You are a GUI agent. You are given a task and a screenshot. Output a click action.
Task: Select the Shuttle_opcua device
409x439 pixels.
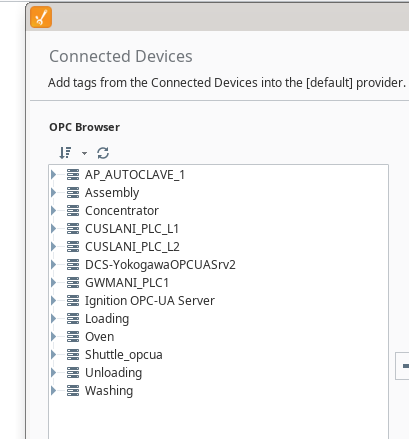[124, 355]
